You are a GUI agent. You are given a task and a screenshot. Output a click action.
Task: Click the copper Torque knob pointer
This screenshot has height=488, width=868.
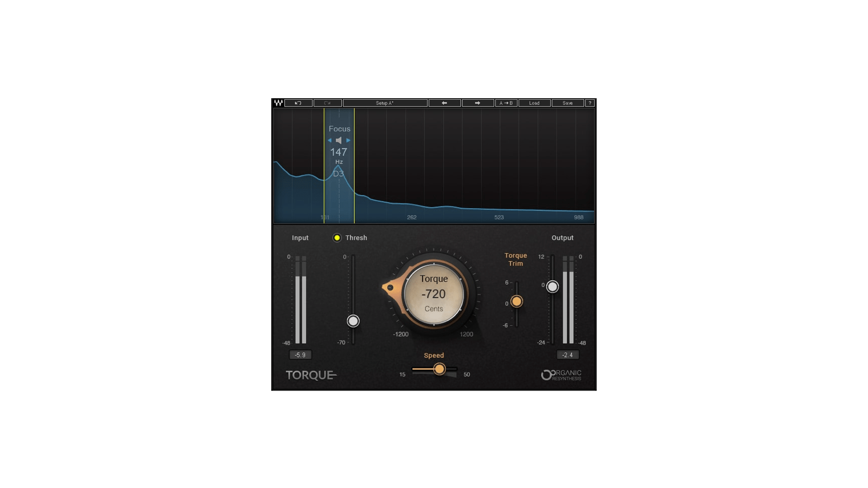pyautogui.click(x=390, y=288)
